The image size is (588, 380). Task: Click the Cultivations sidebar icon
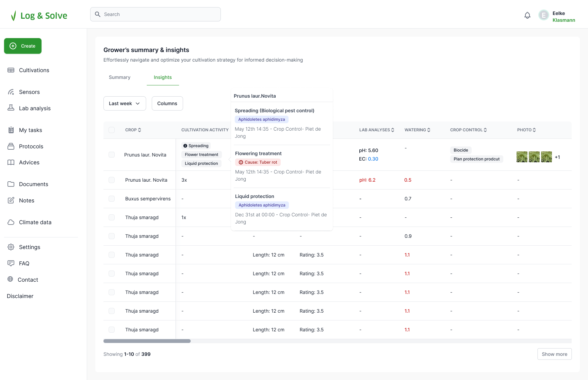tap(11, 70)
